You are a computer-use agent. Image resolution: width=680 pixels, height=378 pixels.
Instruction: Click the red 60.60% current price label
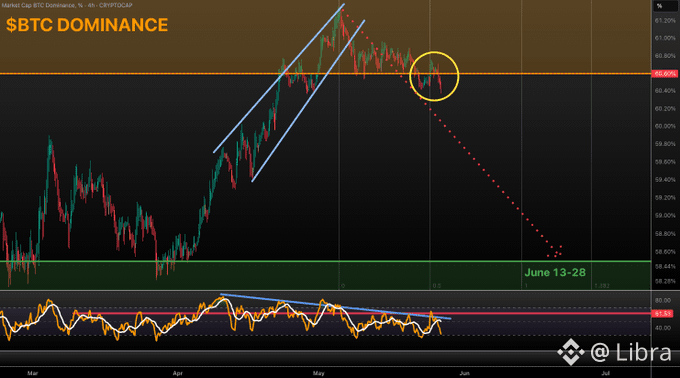pyautogui.click(x=665, y=74)
